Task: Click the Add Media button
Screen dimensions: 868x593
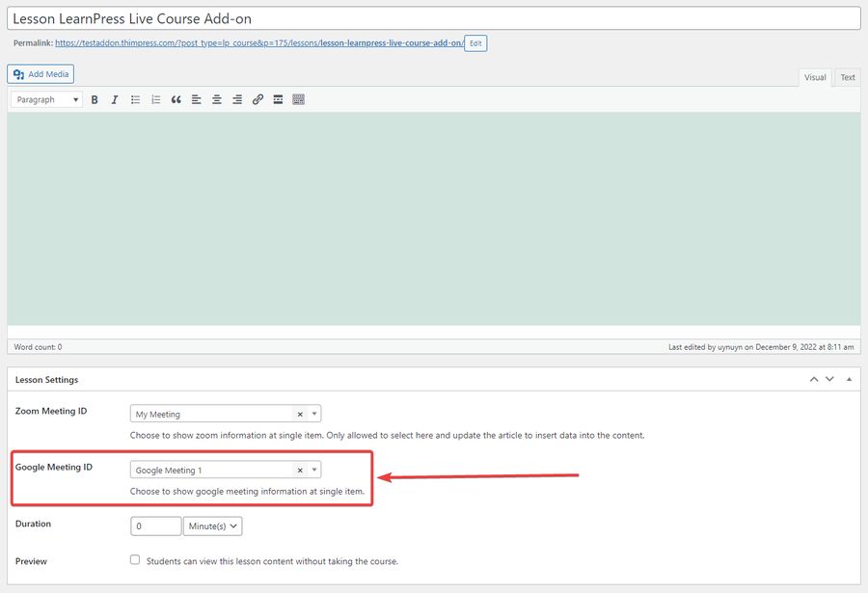Action: (x=41, y=74)
